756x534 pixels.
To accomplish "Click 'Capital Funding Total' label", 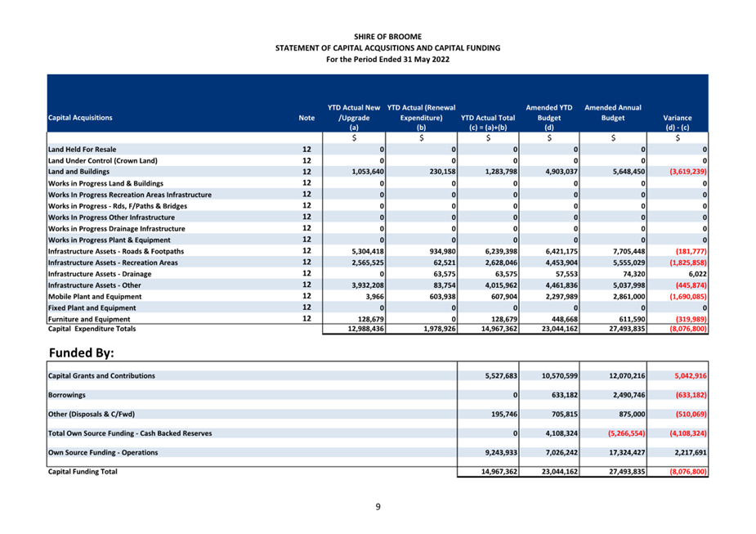I will pyautogui.click(x=83, y=472).
